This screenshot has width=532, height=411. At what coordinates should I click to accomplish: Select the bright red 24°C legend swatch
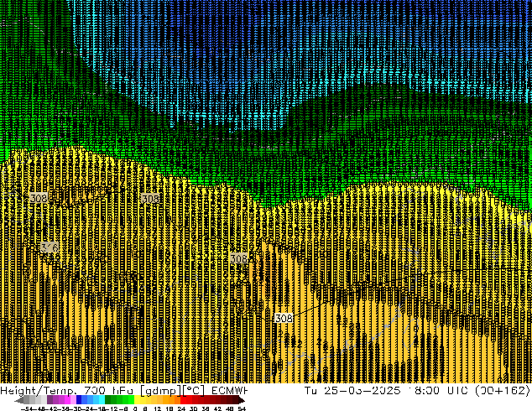[x=184, y=399]
